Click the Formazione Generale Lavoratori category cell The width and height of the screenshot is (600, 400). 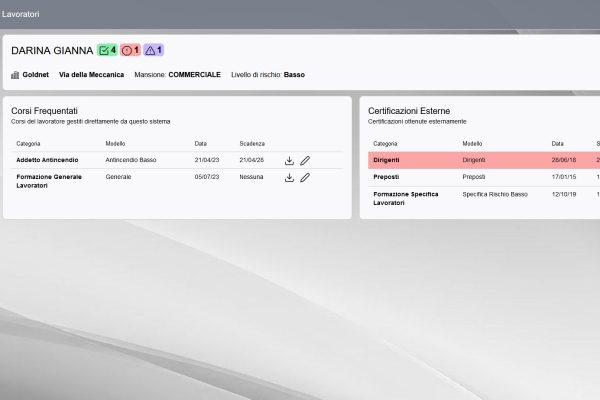(x=49, y=181)
